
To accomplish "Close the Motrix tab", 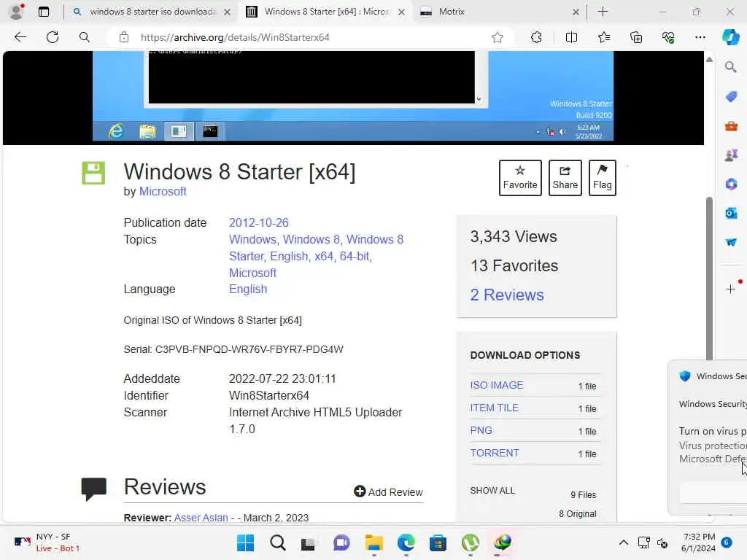I will (576, 12).
